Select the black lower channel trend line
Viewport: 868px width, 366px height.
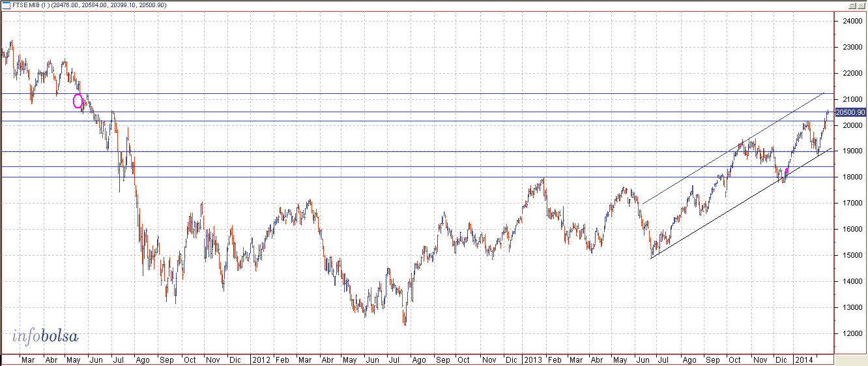click(742, 204)
